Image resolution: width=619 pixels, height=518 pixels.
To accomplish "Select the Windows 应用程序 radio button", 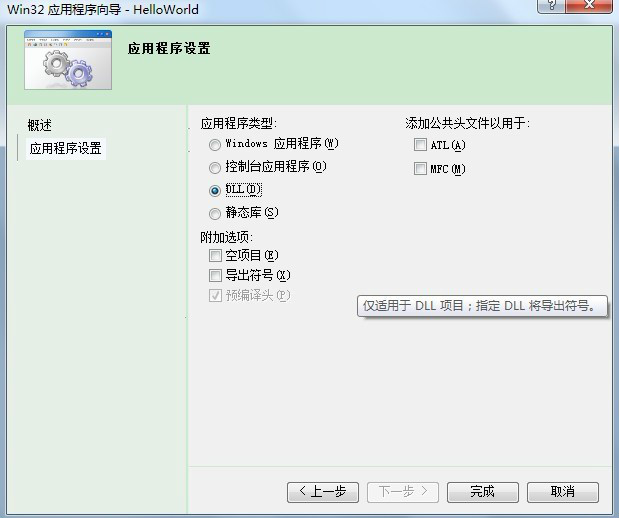I will (x=215, y=145).
